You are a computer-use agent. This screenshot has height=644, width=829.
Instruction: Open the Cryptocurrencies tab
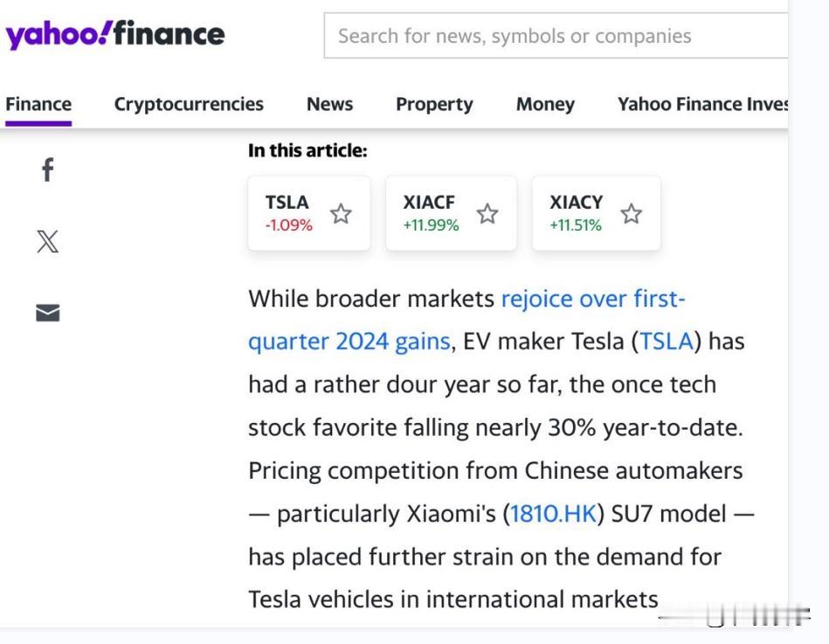[x=189, y=105]
